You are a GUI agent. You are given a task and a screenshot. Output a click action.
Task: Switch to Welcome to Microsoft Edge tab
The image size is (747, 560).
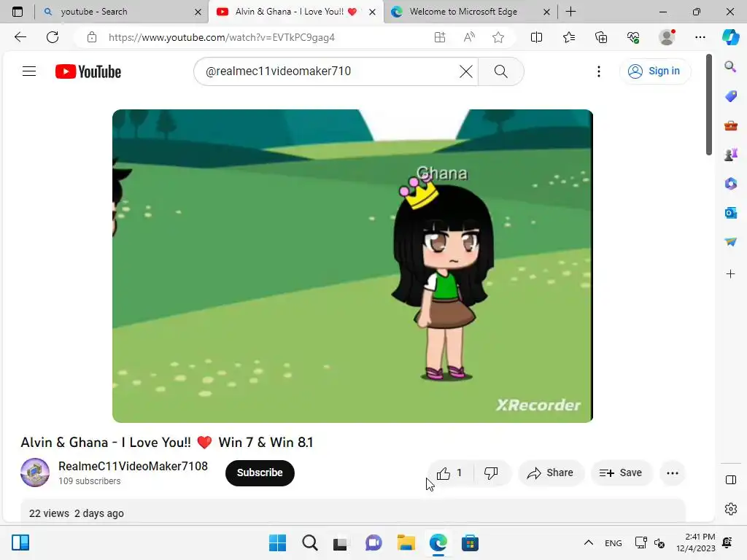(x=471, y=12)
